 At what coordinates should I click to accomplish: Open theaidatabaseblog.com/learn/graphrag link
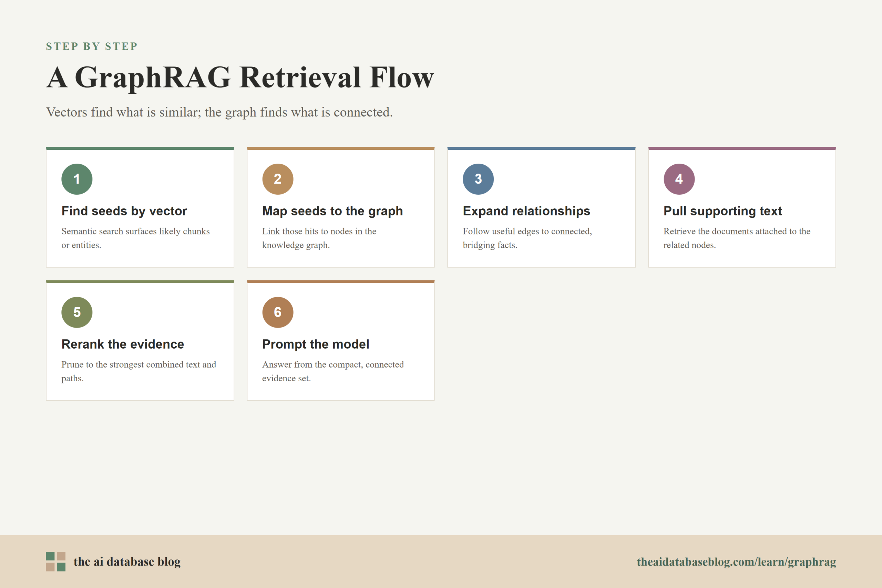point(736,562)
